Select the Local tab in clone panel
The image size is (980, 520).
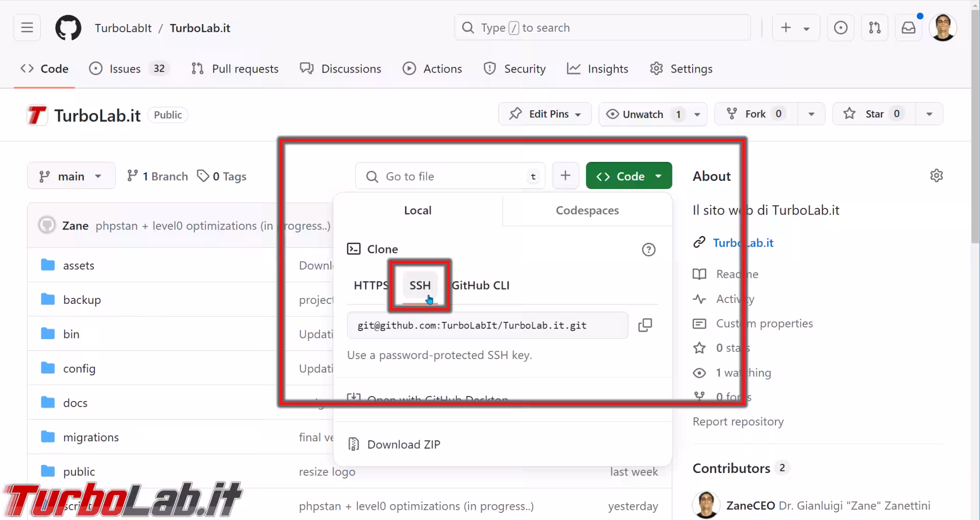418,210
